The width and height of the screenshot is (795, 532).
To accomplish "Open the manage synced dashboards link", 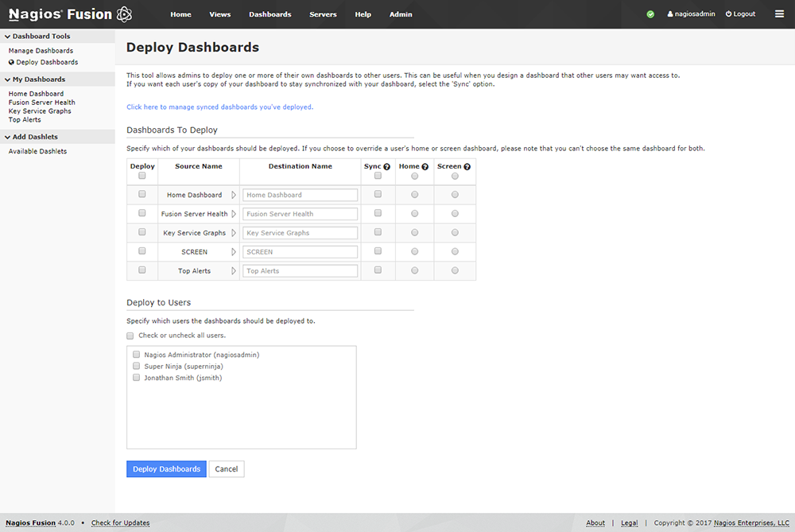I will point(219,107).
